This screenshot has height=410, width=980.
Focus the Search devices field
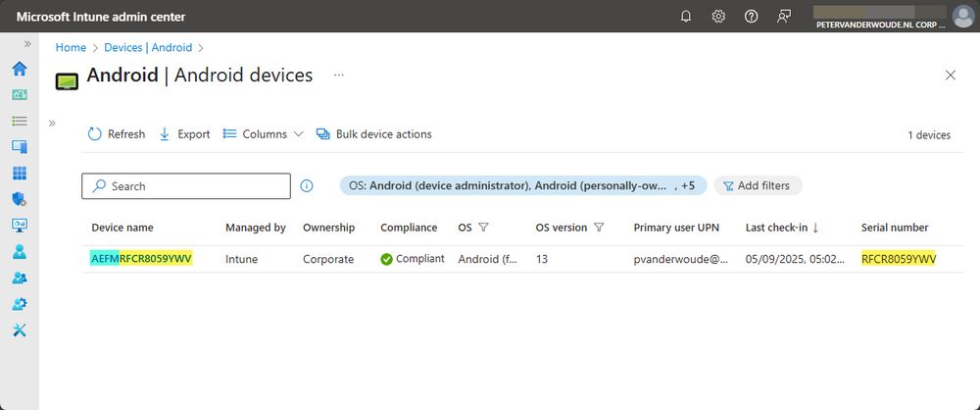(x=186, y=186)
